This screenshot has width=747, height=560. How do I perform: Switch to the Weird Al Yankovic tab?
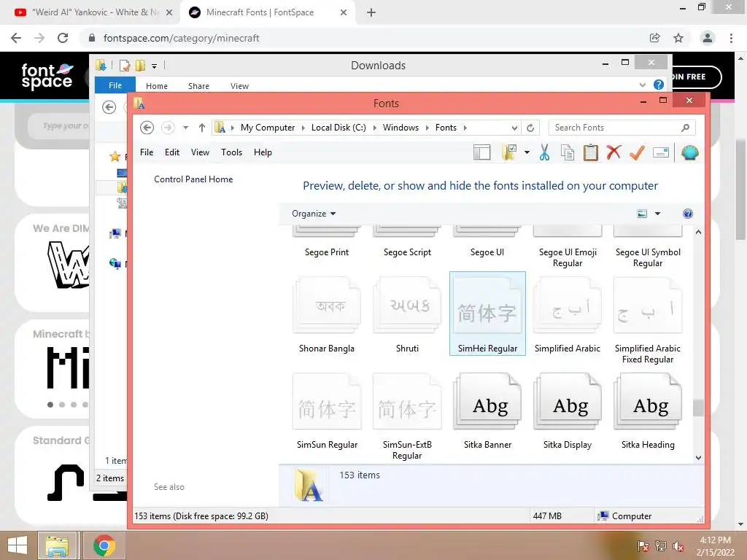coord(93,12)
